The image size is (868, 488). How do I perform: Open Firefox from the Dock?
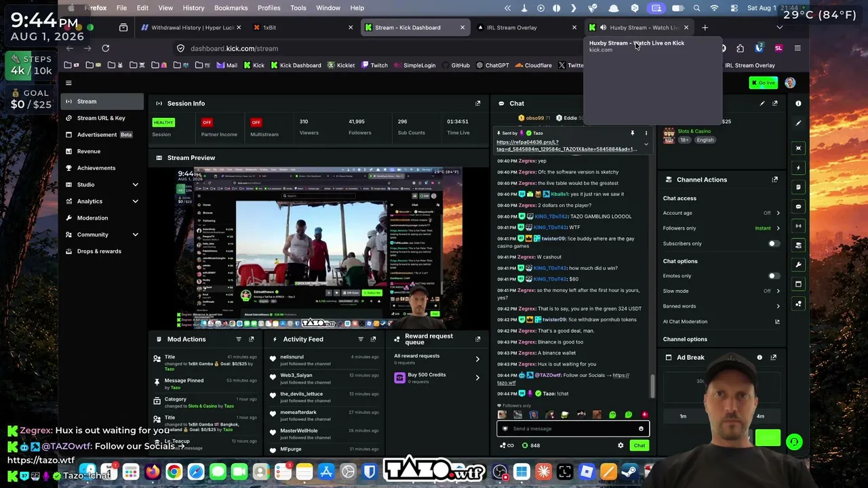pos(152,471)
